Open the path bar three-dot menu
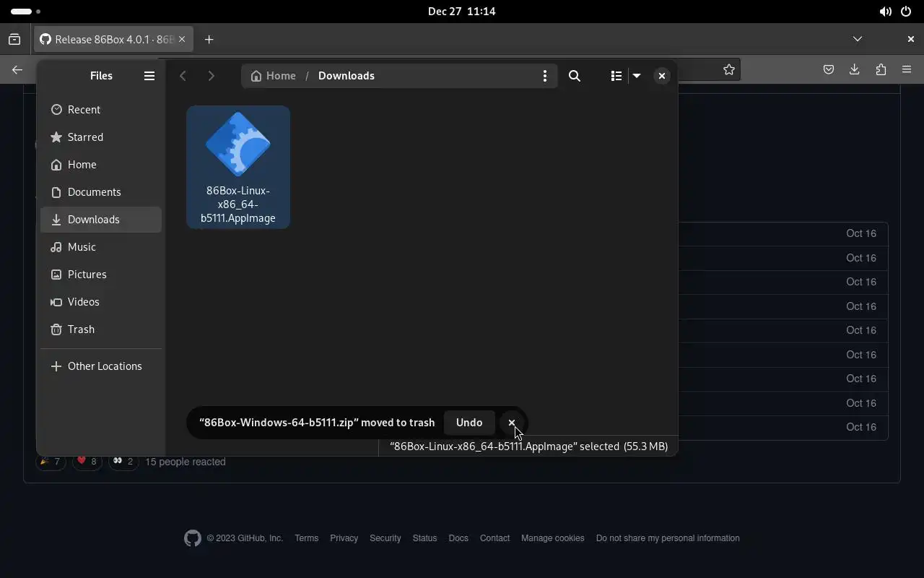The width and height of the screenshot is (924, 578). (x=544, y=76)
